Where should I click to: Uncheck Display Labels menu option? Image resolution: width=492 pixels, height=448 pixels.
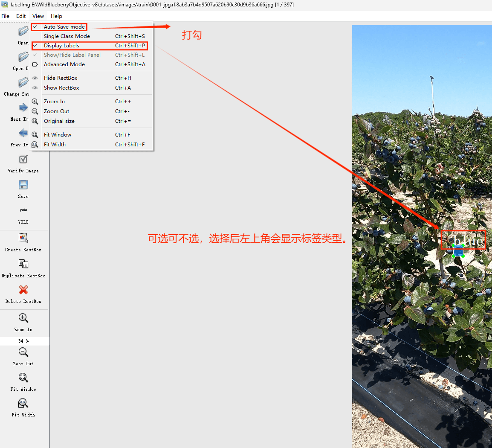pyautogui.click(x=61, y=46)
